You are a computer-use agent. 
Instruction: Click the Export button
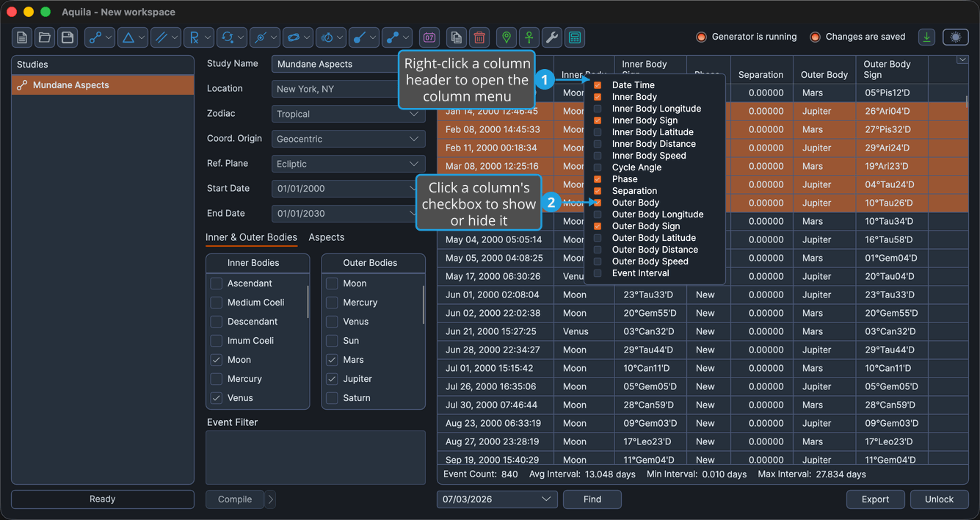coord(875,499)
